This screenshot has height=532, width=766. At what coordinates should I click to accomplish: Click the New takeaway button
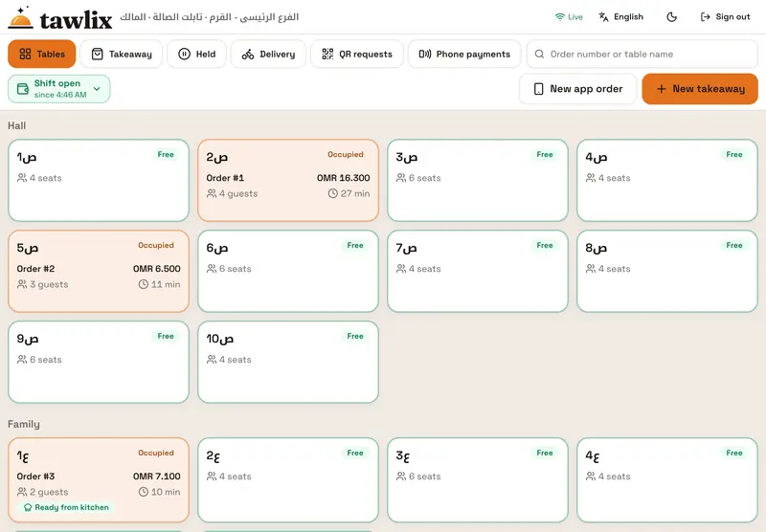coord(700,89)
